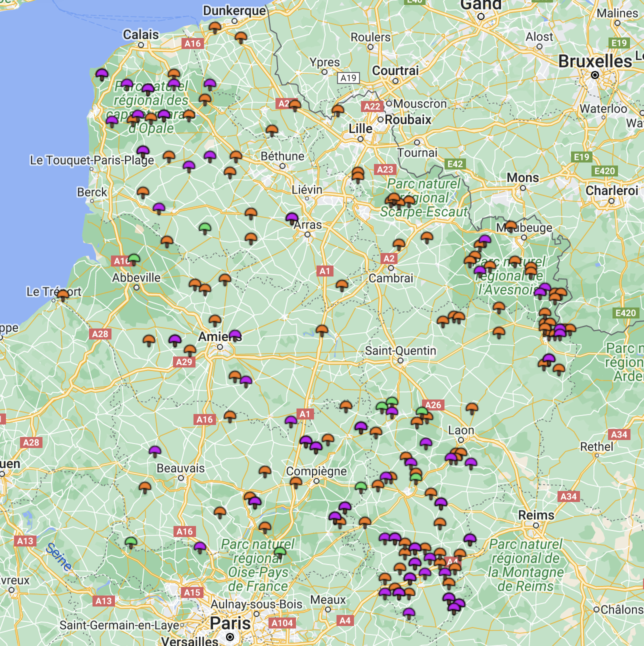
Task: Select the Parc naturel régional Scarpe-Escaut label
Action: 424,198
